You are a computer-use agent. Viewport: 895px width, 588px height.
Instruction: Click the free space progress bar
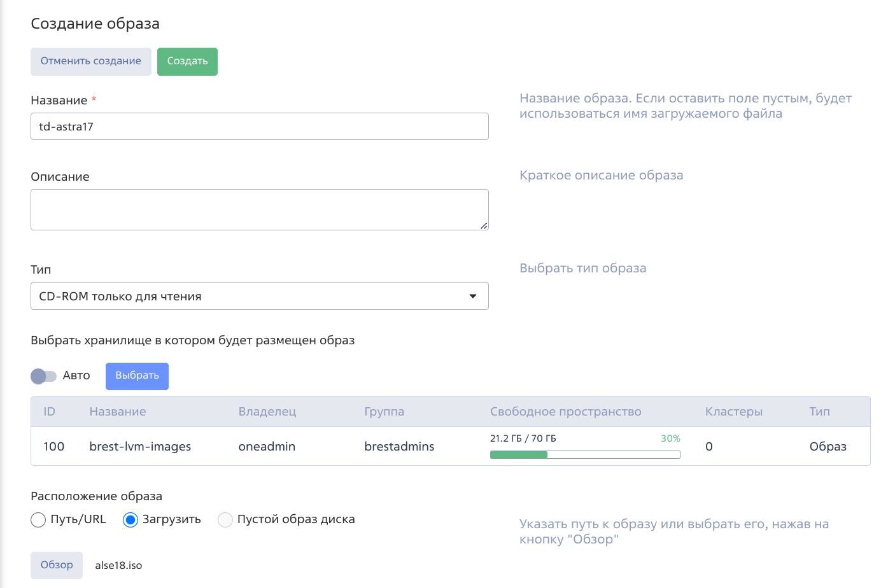coord(584,454)
